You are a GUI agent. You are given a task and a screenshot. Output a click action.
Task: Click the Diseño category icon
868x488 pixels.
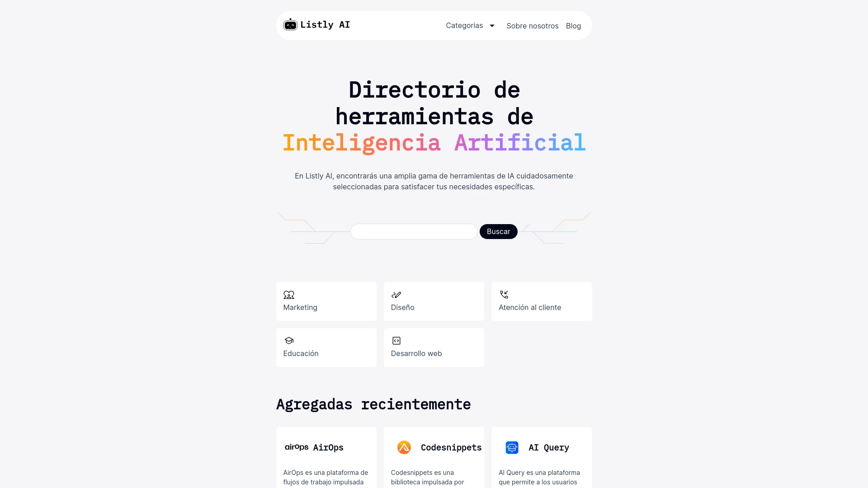[x=396, y=294]
